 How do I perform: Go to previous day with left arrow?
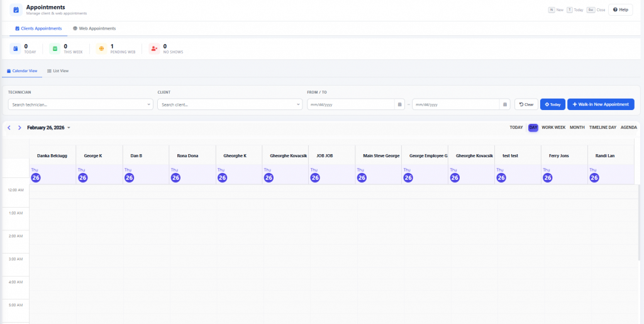(x=9, y=128)
